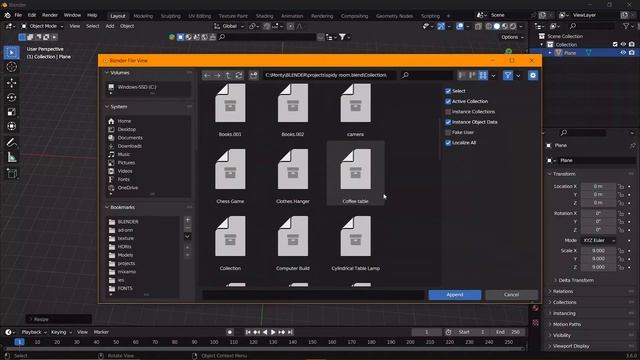Create a new directory
The width and height of the screenshot is (640, 360).
[253, 76]
